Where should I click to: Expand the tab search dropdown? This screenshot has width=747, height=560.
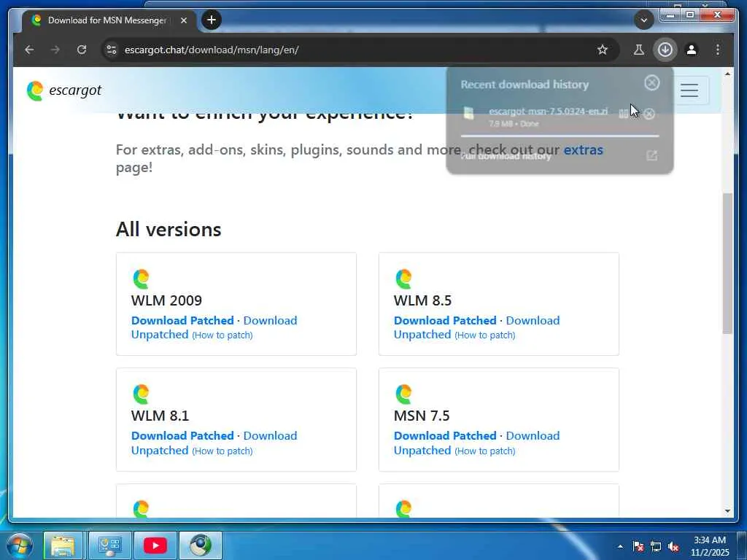pos(643,20)
